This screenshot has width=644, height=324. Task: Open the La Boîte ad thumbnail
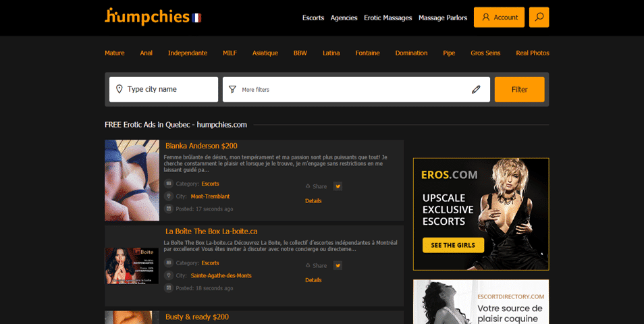pyautogui.click(x=132, y=266)
